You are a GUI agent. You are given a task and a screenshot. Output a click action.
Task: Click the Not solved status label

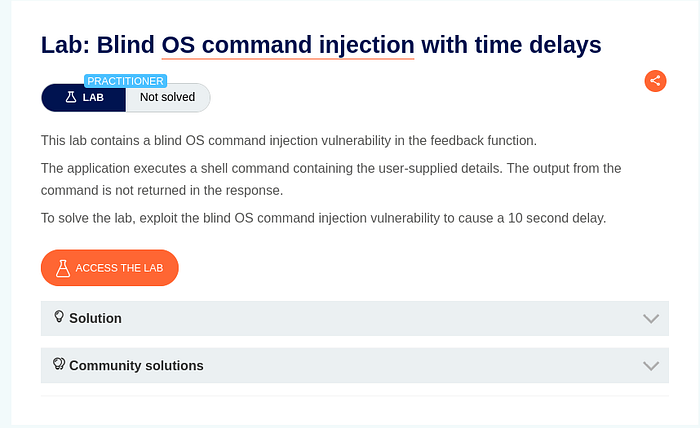coord(167,97)
